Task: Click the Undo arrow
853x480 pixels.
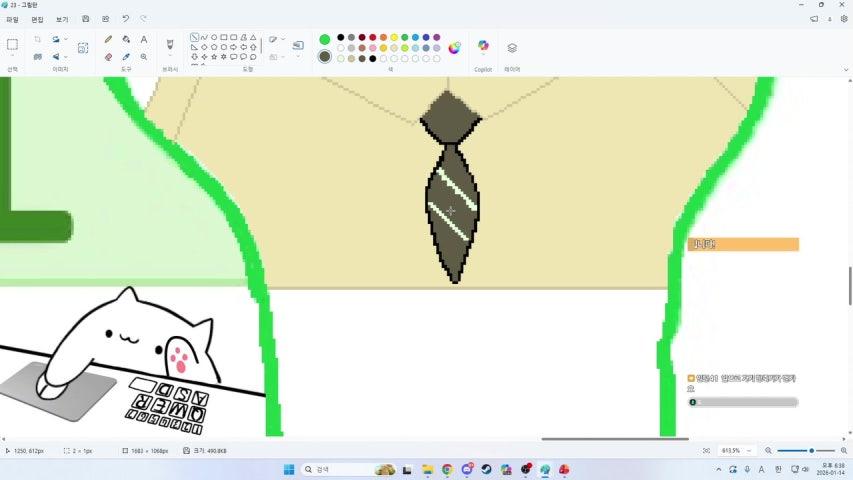Action: [126, 19]
